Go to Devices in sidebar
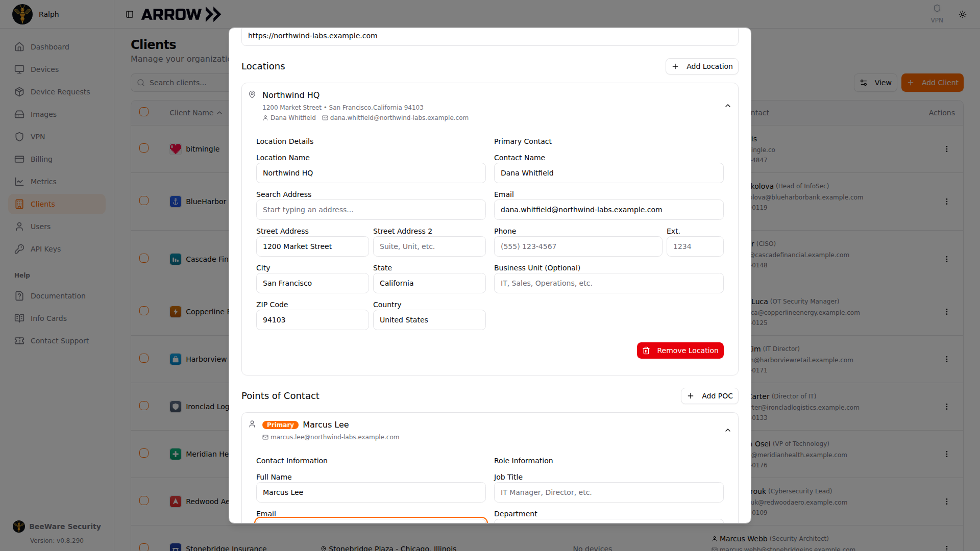Screen dimensions: 980x551 click(57, 69)
